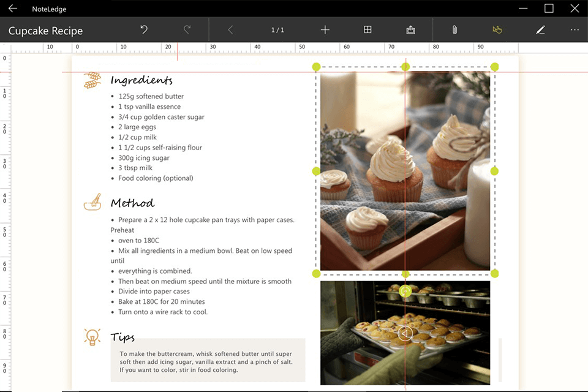Click 'oven to 180C' line
This screenshot has width=588, height=392.
139,241
